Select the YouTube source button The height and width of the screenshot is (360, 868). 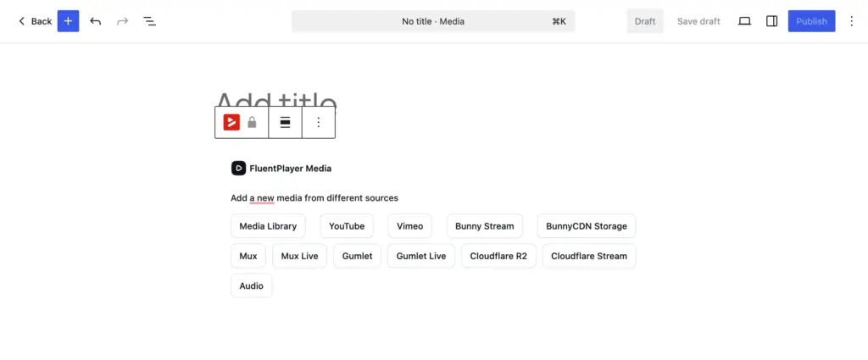tap(347, 226)
